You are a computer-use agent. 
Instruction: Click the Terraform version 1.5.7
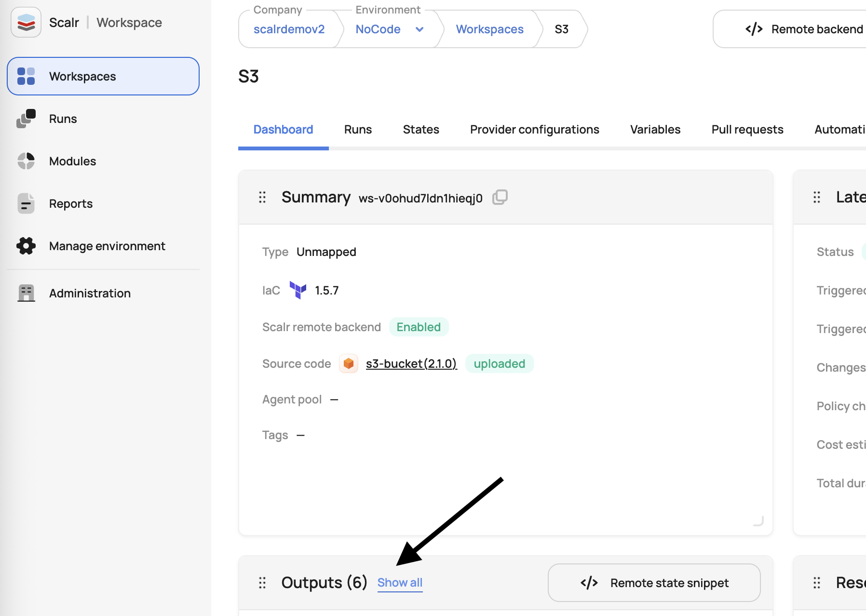pyautogui.click(x=326, y=291)
